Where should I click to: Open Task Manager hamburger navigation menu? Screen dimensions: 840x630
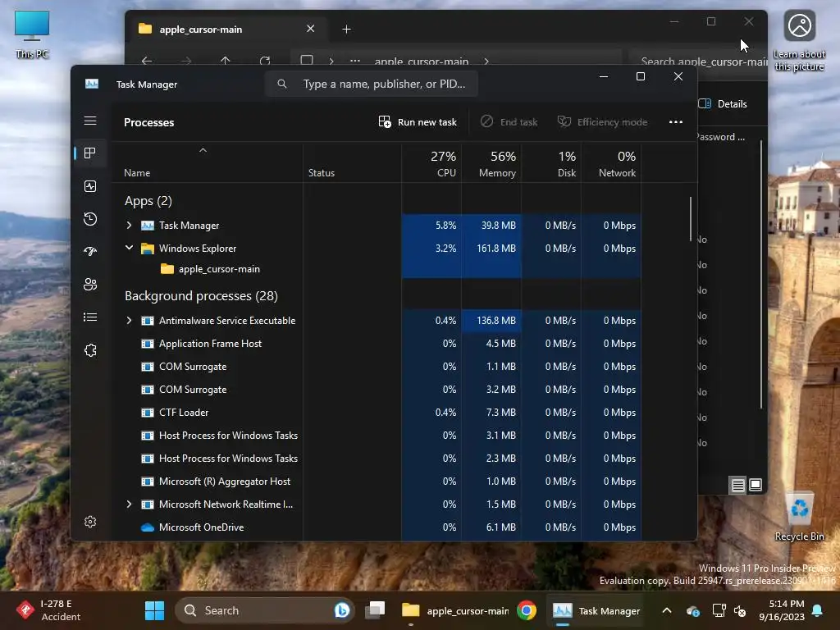[x=90, y=121]
